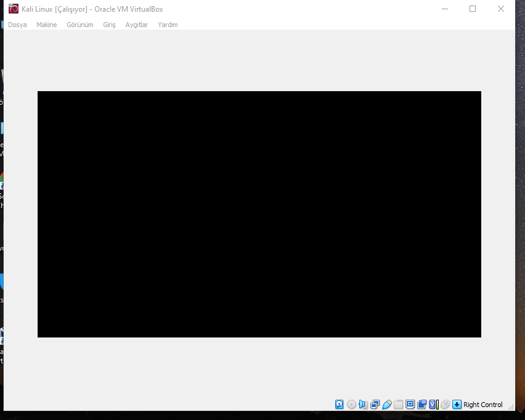
Task: Click the keyboard capture arrow icon
Action: 457,404
